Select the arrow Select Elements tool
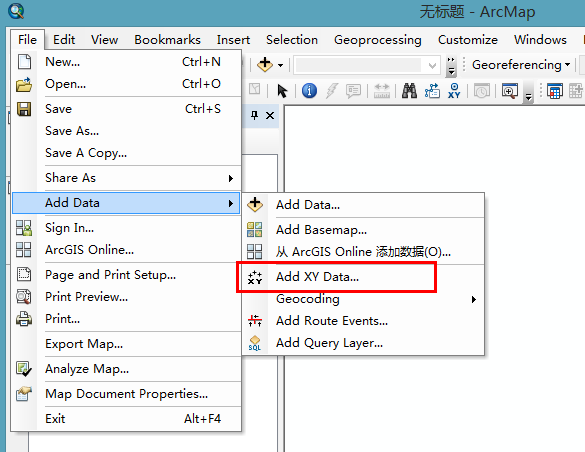The image size is (585, 452). 282,91
